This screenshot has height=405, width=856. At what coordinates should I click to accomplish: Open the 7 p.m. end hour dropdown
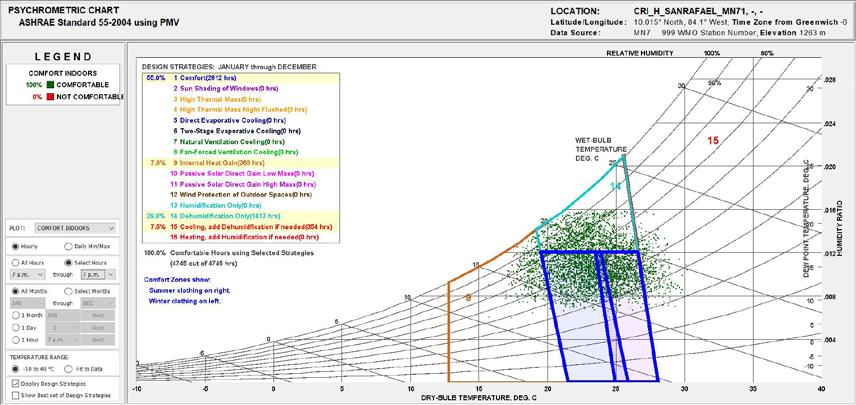tap(98, 275)
